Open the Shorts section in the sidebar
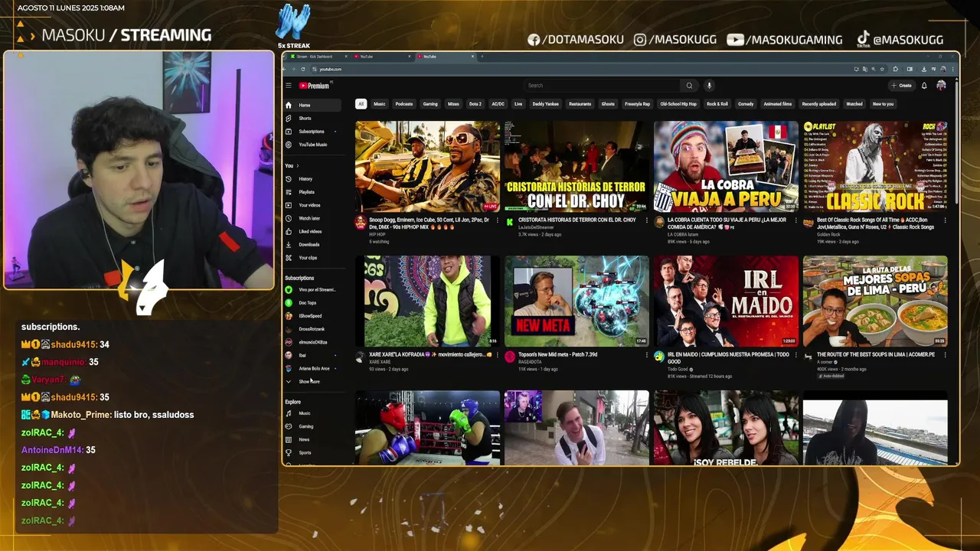 tap(312, 119)
